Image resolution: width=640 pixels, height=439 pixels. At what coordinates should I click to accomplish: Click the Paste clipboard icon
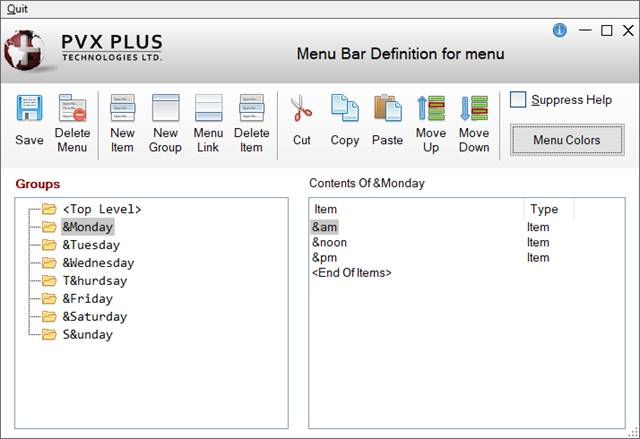coord(387,108)
